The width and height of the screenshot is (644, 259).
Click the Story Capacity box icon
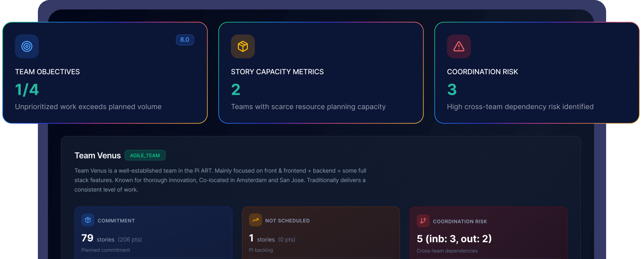(243, 46)
